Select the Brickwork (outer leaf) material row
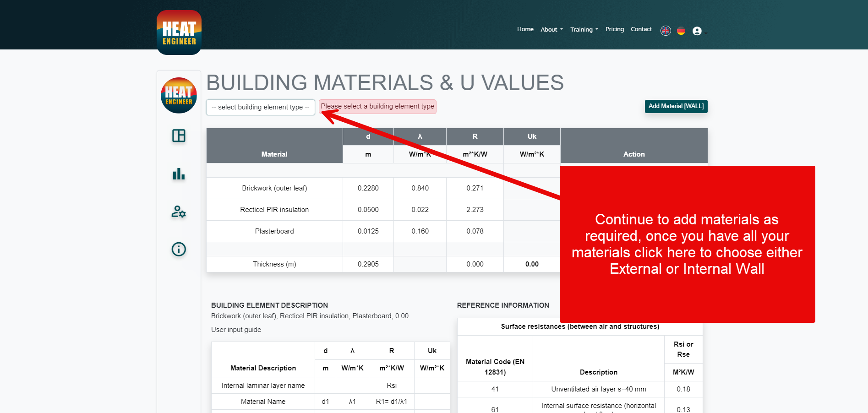The image size is (868, 413). [274, 188]
